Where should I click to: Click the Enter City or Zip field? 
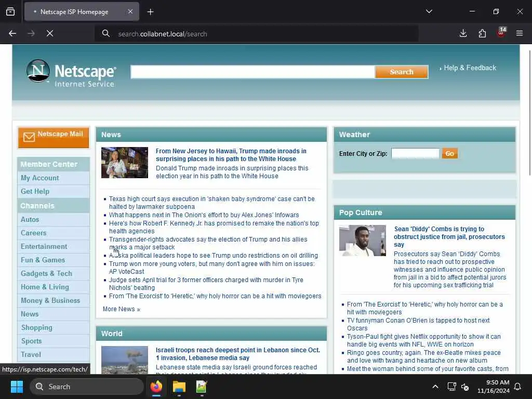pos(415,153)
